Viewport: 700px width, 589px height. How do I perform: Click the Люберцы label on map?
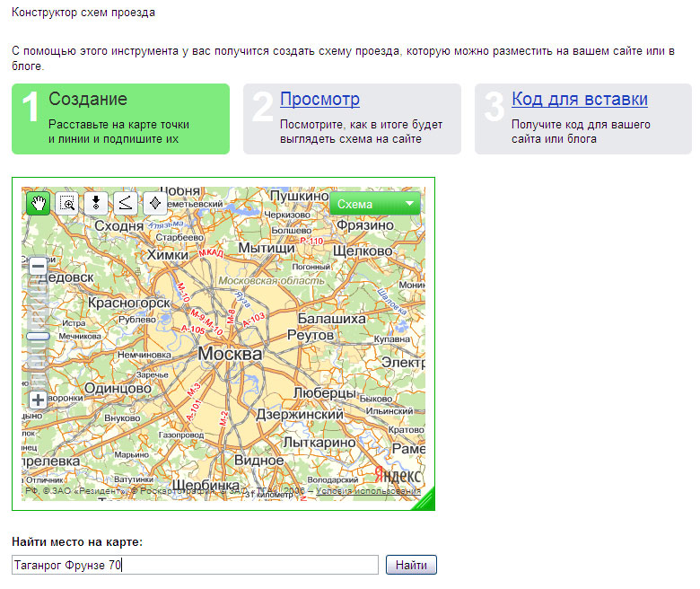(325, 393)
